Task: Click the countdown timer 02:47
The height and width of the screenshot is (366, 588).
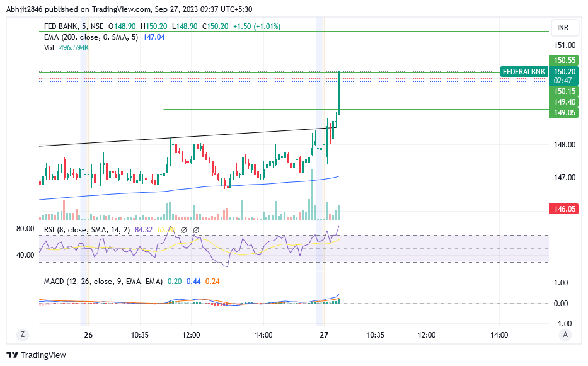Action: coord(563,81)
